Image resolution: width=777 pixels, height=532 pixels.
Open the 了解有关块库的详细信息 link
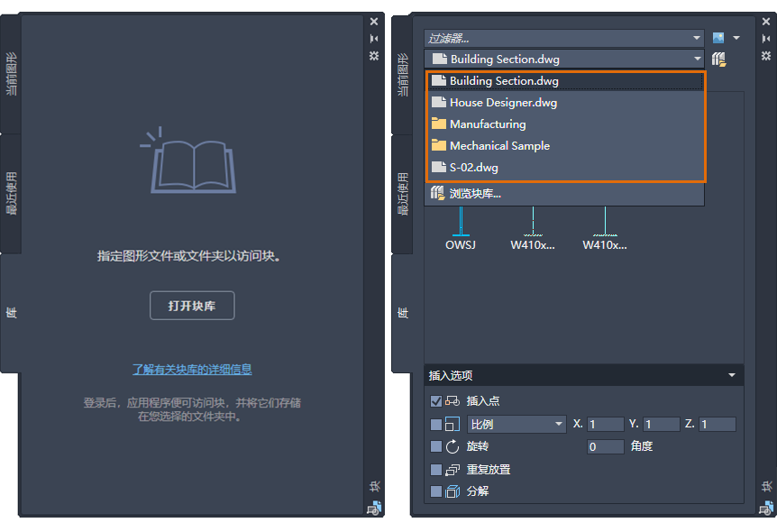192,370
